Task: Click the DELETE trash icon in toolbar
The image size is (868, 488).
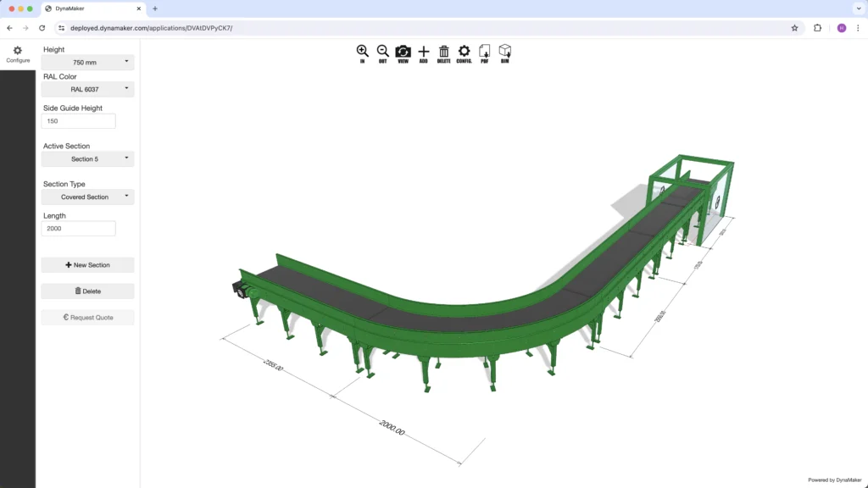Action: tap(443, 53)
